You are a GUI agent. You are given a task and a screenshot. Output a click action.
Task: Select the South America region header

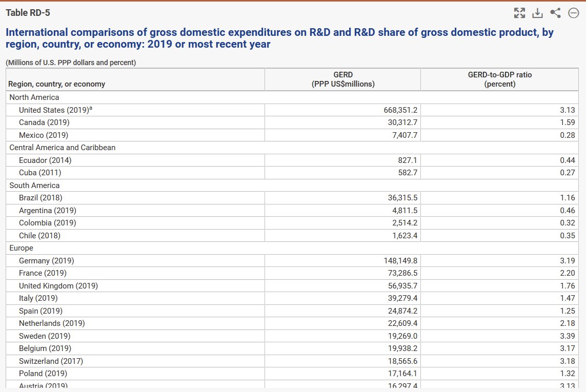tap(34, 185)
